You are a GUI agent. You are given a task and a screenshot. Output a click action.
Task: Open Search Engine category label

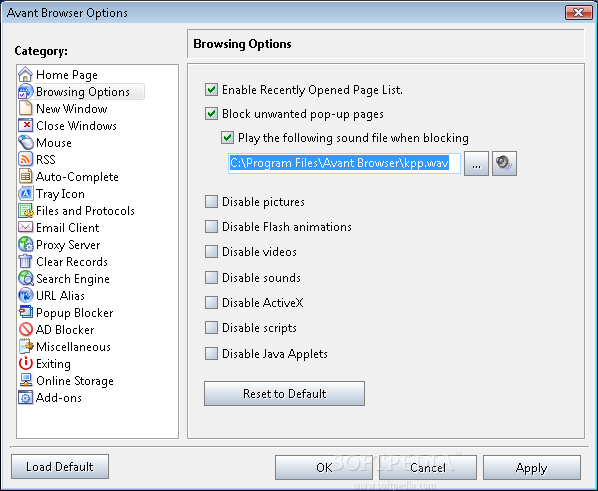[x=73, y=279]
